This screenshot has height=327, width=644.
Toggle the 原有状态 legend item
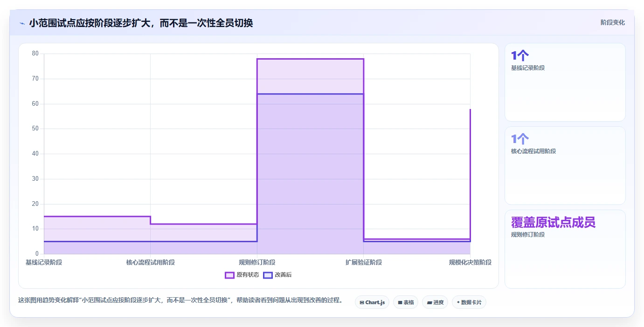pos(242,275)
